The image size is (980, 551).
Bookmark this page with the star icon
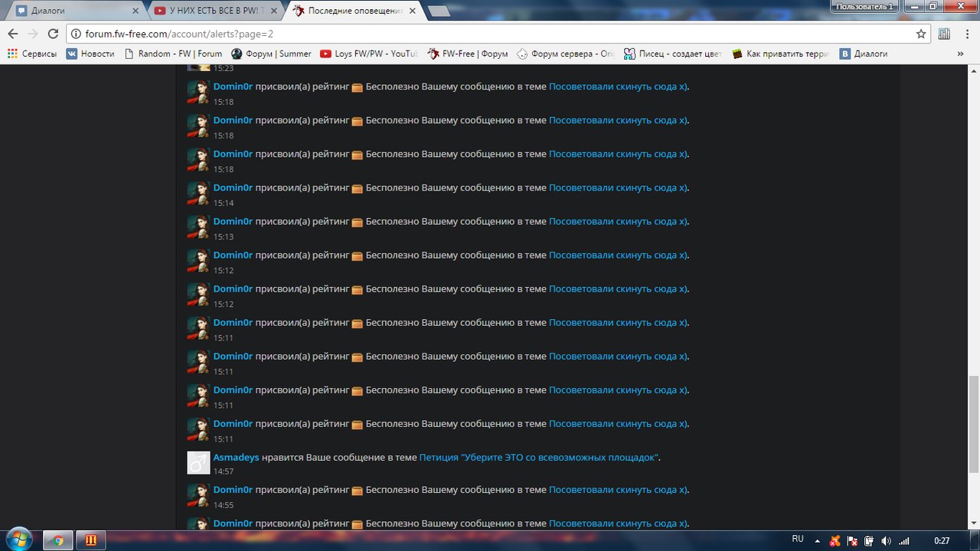tap(921, 34)
